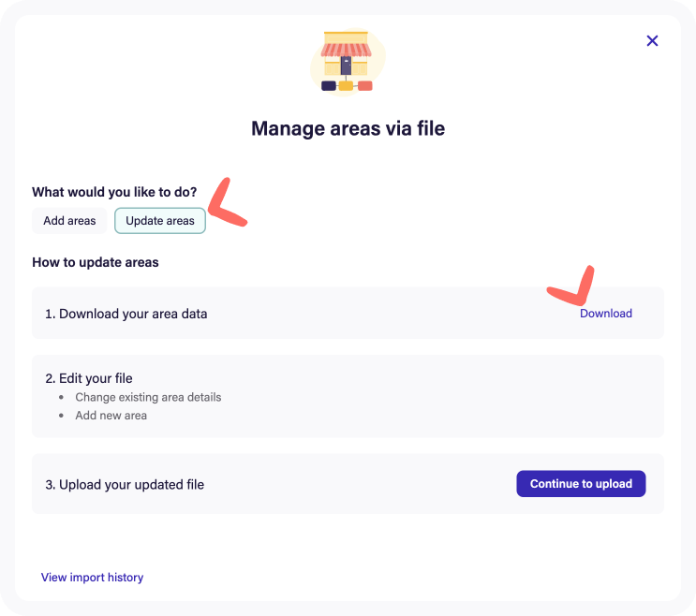Image resolution: width=696 pixels, height=616 pixels.
Task: Click '1. Download your area data' text
Action: (x=126, y=314)
